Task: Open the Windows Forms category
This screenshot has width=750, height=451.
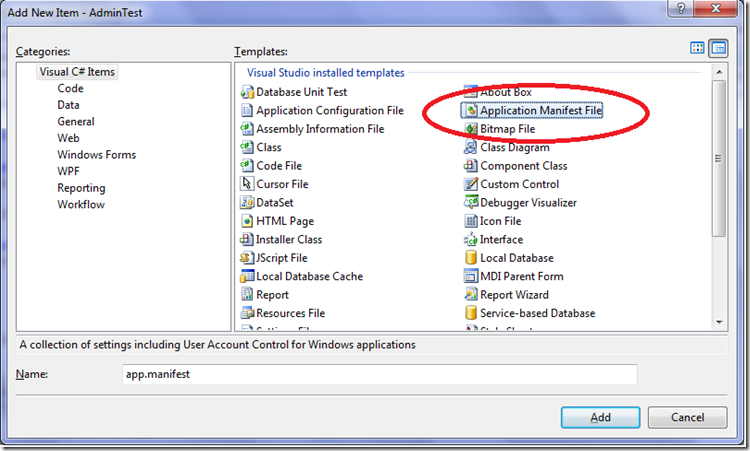Action: click(x=96, y=155)
